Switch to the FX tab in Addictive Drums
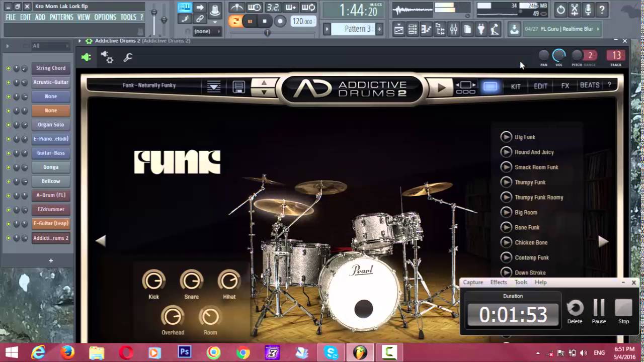Viewport: 644px width, 362px height. pos(565,86)
